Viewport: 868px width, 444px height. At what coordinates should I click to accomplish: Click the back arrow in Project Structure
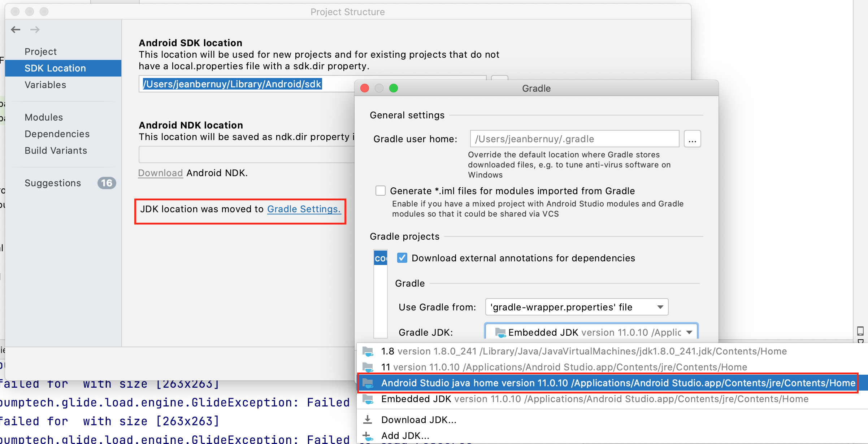pos(16,30)
